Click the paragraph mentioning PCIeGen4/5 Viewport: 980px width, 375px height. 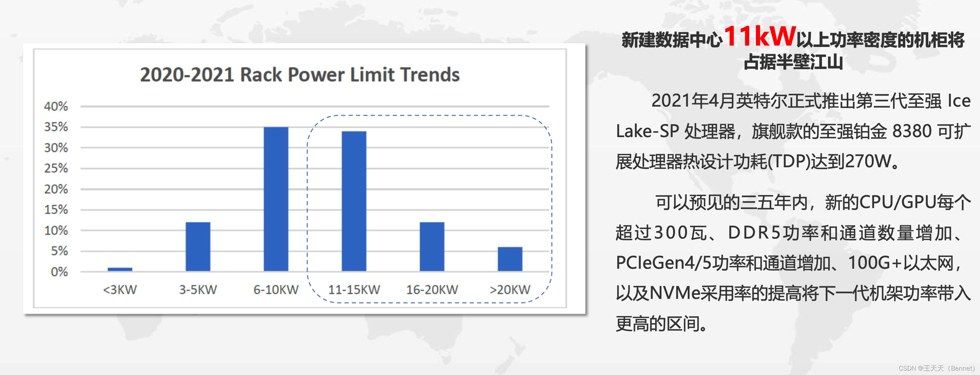point(793,263)
